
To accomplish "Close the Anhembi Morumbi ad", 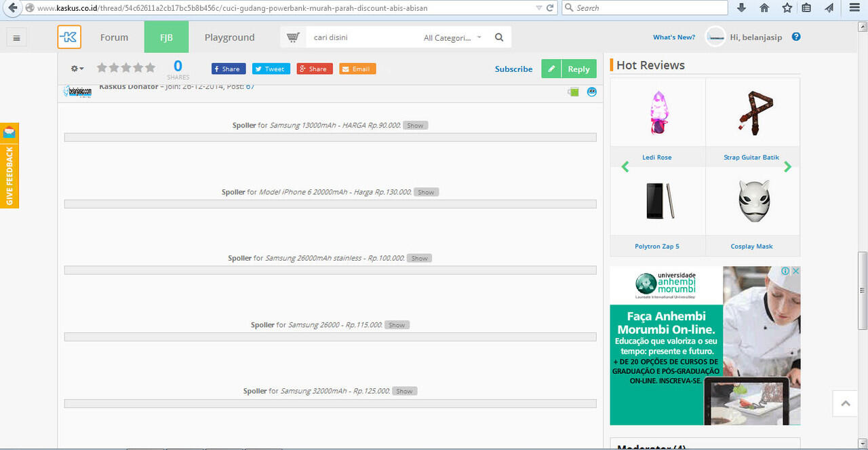I will click(x=795, y=271).
